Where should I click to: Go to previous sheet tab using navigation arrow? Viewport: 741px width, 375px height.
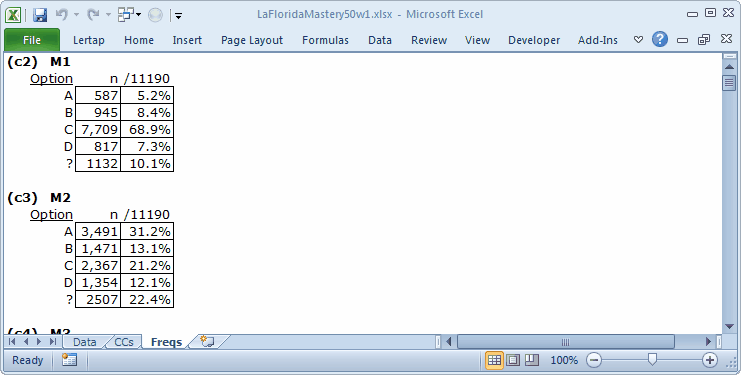click(x=26, y=341)
